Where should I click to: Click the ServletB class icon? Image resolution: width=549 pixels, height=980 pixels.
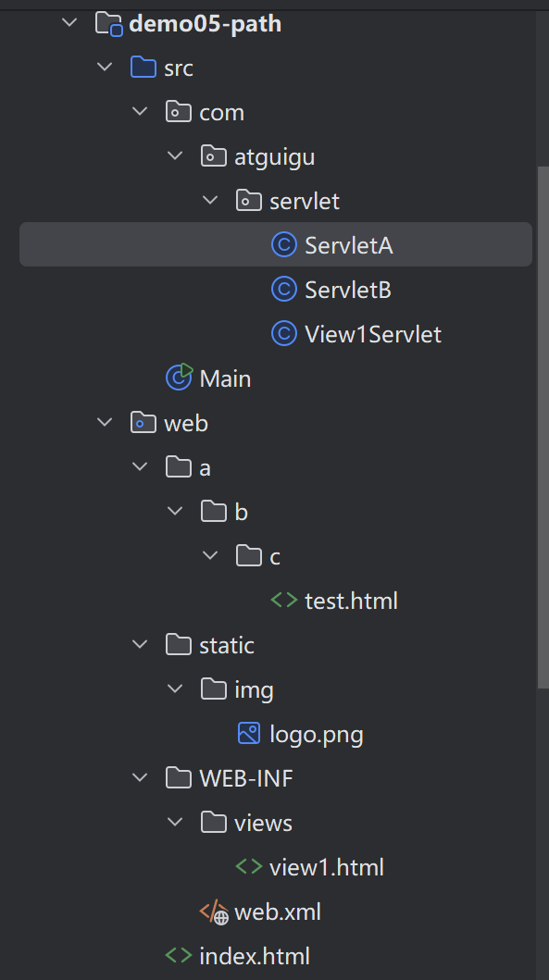(284, 290)
